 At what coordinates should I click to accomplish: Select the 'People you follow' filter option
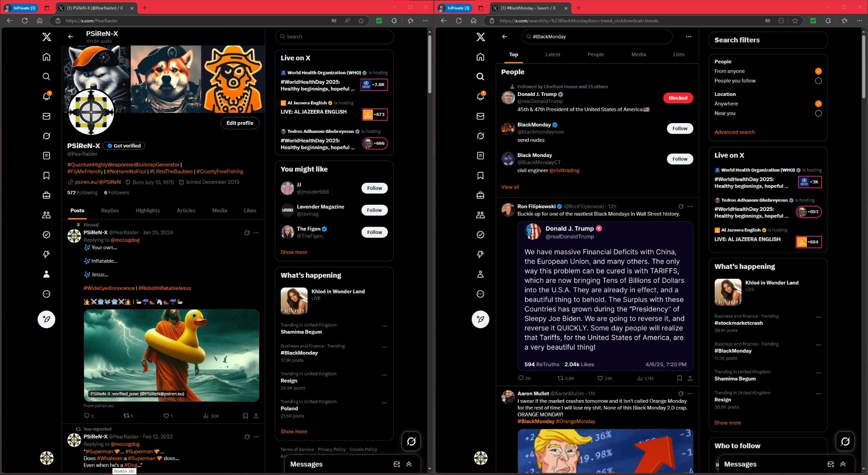tap(818, 81)
